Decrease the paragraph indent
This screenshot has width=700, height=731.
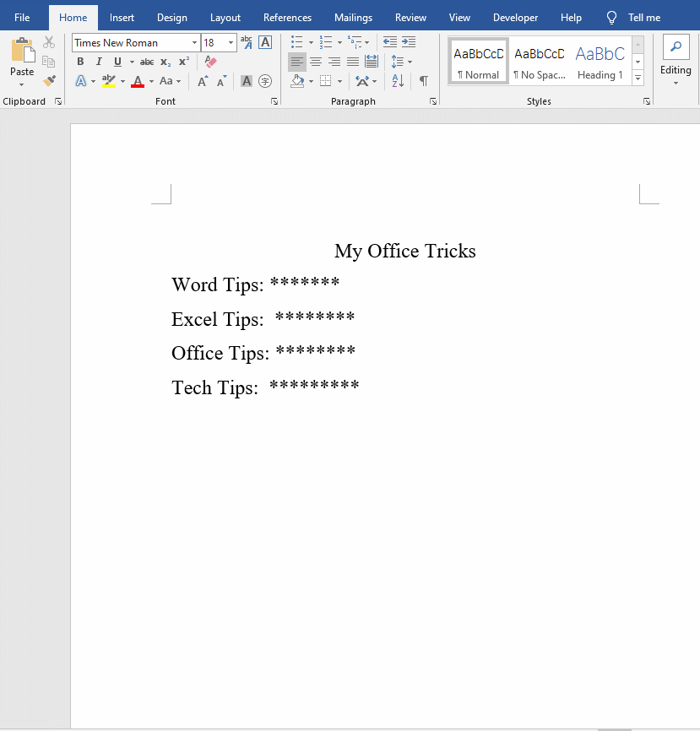point(390,42)
